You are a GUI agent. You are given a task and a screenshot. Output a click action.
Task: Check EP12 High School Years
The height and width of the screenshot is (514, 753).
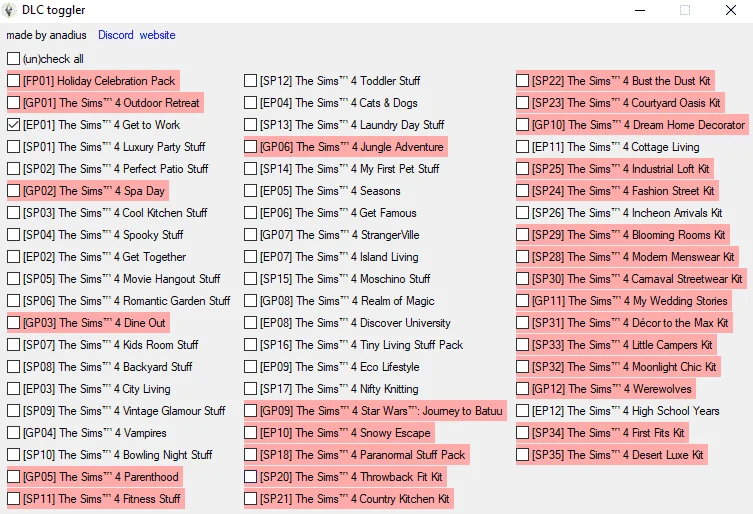point(522,411)
